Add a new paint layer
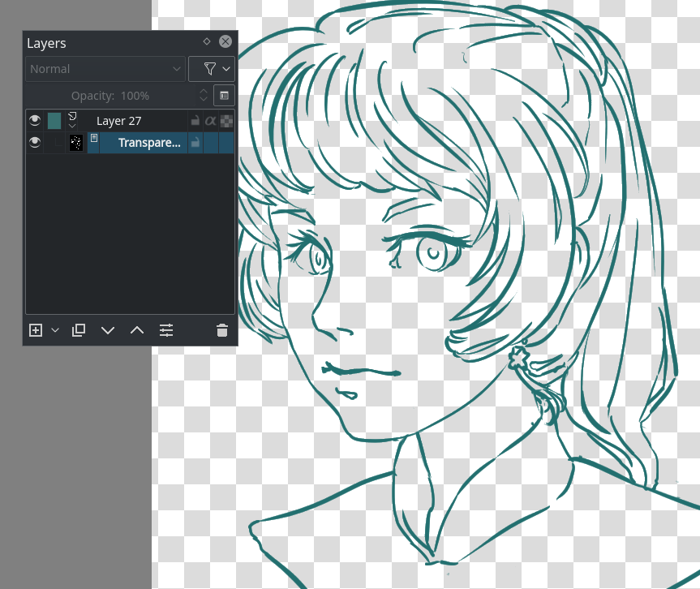This screenshot has height=589, width=700. (x=36, y=330)
